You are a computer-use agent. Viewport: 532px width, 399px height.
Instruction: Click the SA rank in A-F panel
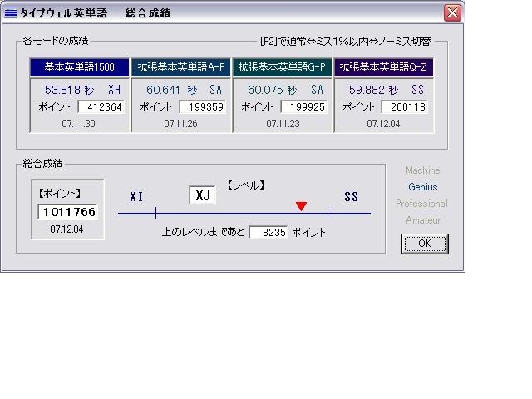215,90
